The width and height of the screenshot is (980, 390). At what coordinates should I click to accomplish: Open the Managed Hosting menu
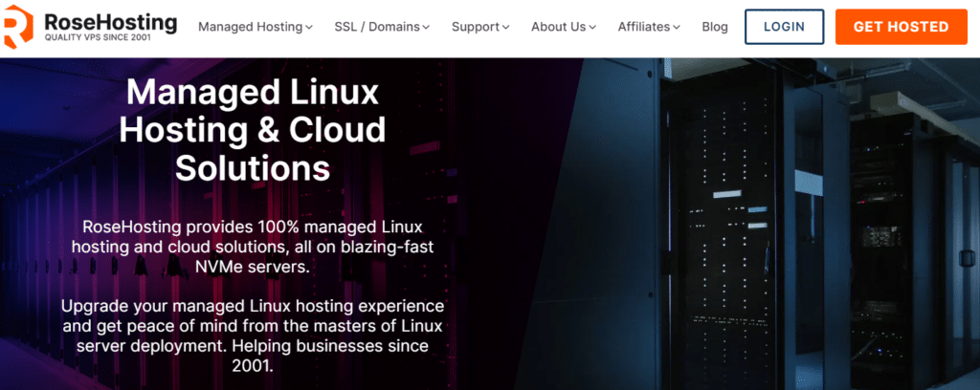click(x=249, y=27)
